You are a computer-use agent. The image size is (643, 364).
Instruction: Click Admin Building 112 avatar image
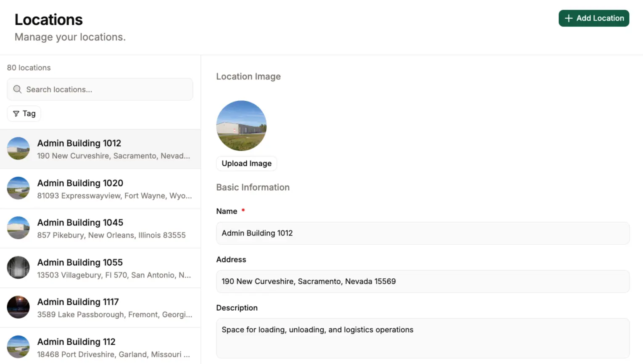(18, 347)
